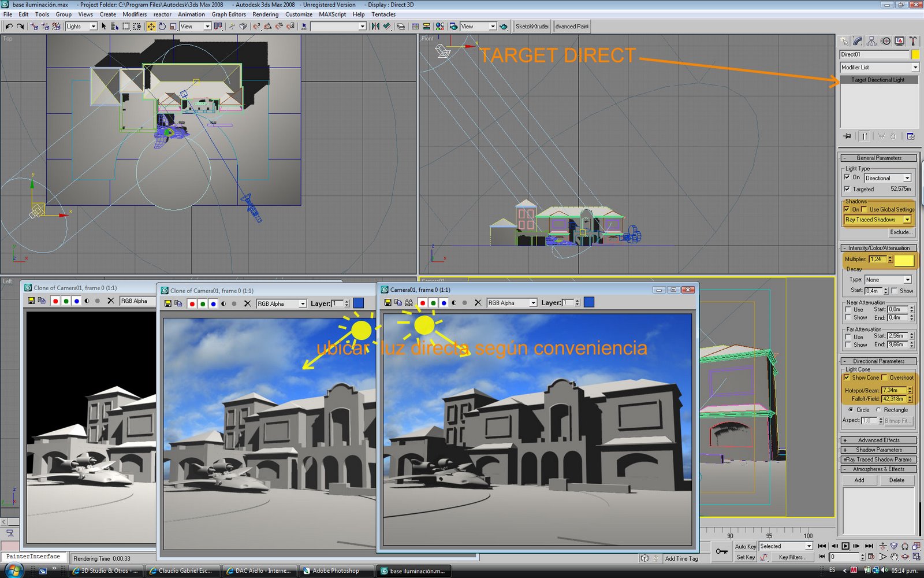The width and height of the screenshot is (924, 578).
Task: Expand the Advanced Effects rollout
Action: pyautogui.click(x=878, y=440)
